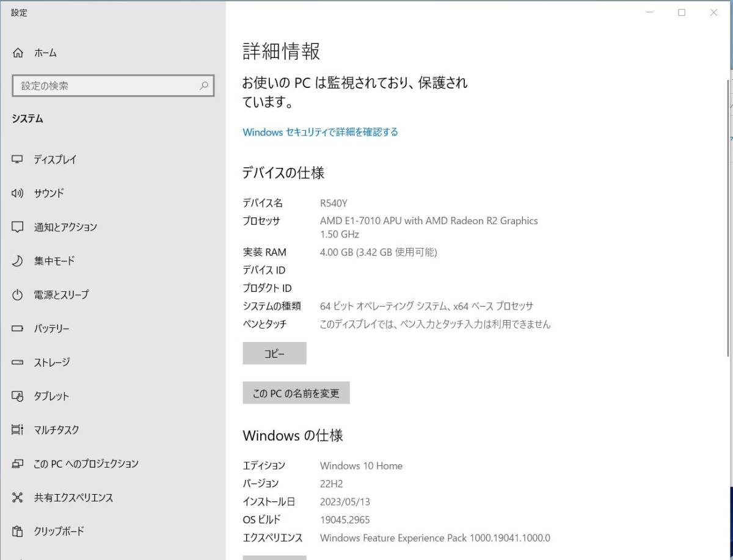The height and width of the screenshot is (560, 733).
Task: Click pen and touch unavailable text
Action: (435, 325)
